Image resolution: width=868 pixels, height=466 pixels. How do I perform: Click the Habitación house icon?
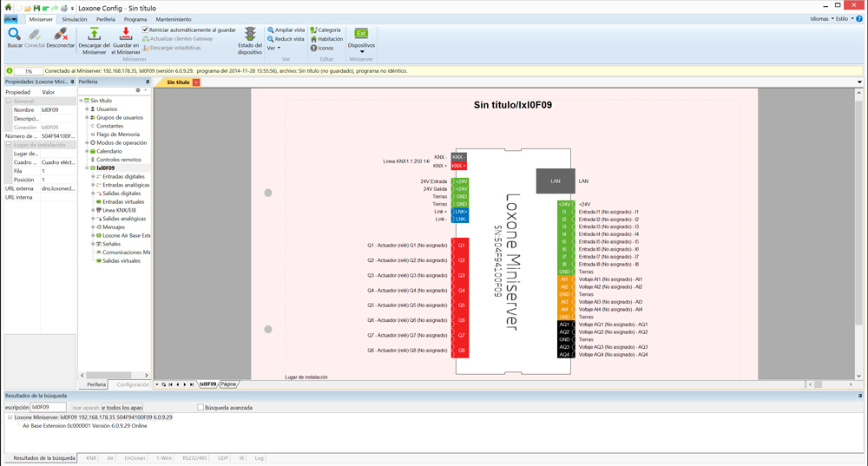tap(312, 39)
